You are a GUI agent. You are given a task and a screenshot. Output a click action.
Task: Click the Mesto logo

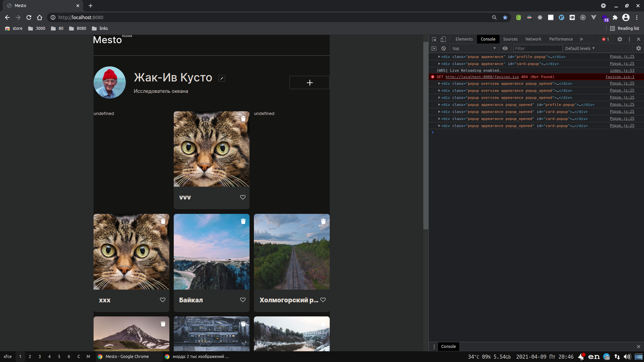point(107,40)
